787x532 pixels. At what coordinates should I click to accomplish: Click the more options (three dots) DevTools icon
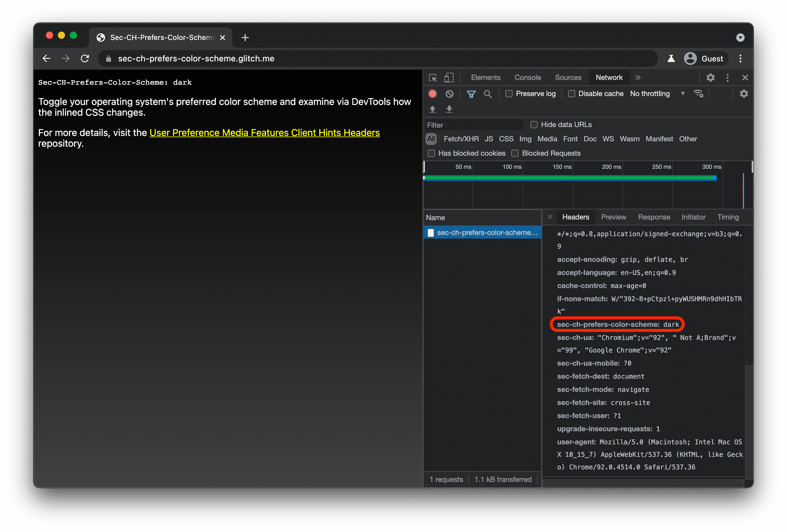[x=728, y=77]
